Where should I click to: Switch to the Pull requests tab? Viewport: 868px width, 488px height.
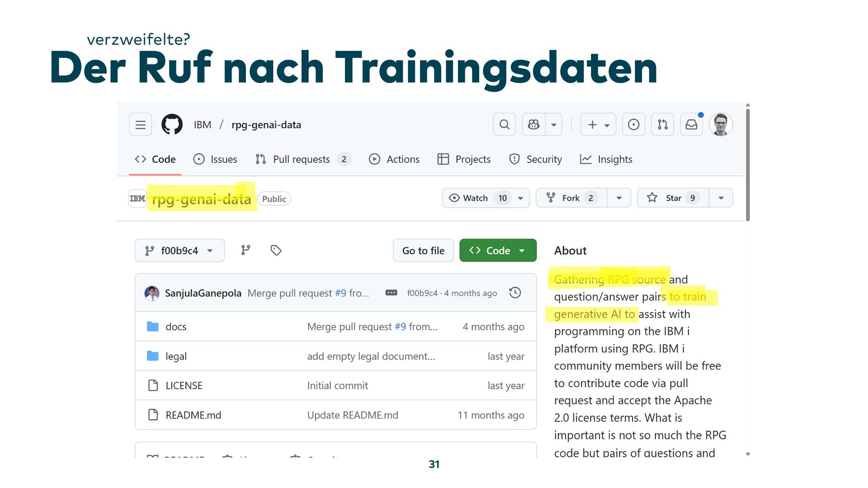301,160
